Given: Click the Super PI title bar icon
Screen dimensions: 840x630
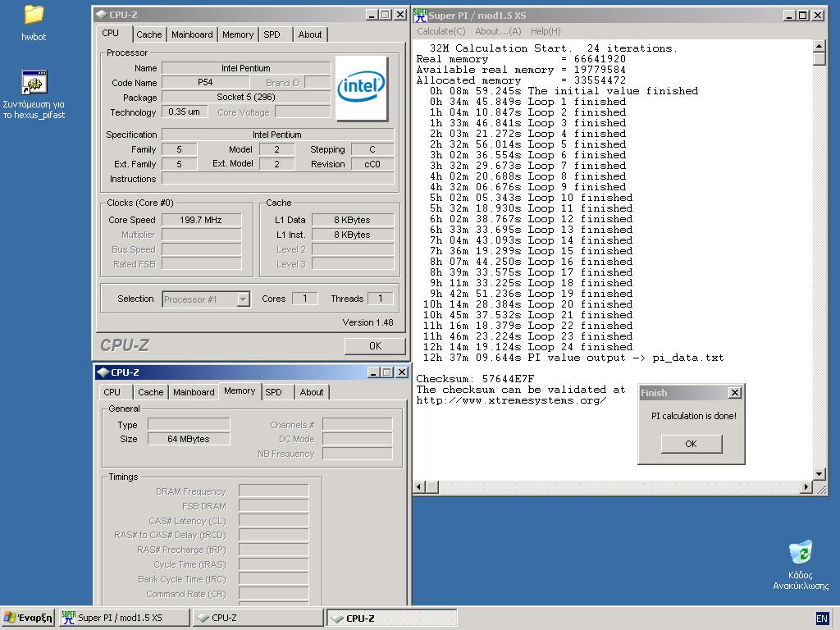Looking at the screenshot, I should pos(421,16).
